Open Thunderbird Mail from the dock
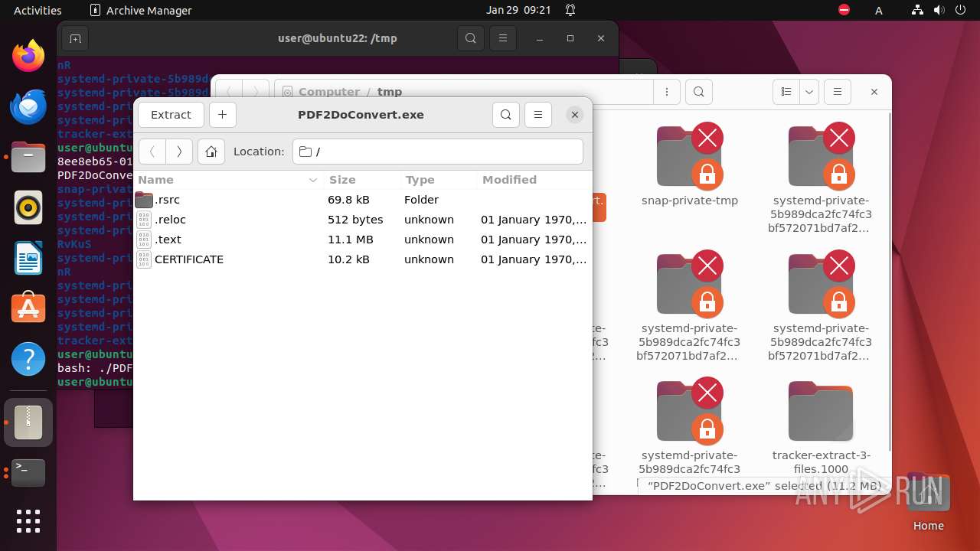The image size is (980, 551). (28, 106)
